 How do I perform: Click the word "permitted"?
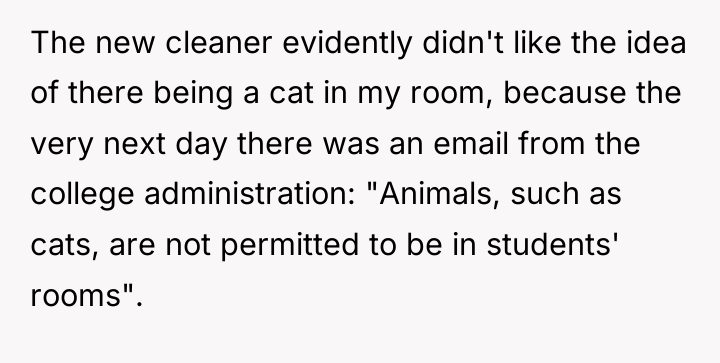[x=290, y=244]
